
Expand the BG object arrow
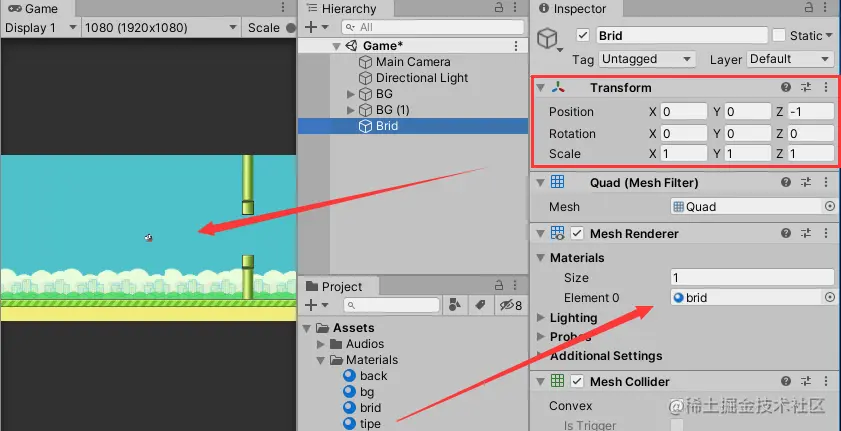coord(351,94)
